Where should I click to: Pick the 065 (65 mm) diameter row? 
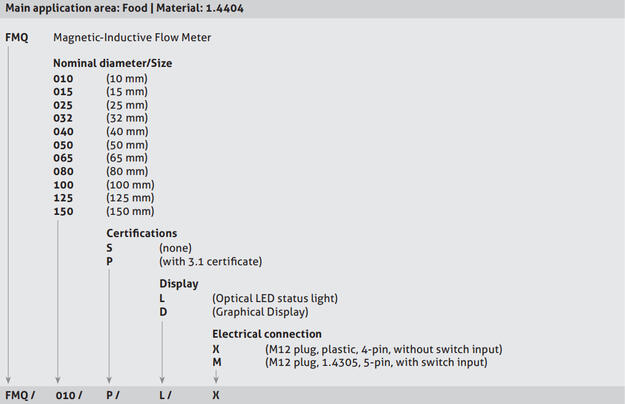click(63, 158)
